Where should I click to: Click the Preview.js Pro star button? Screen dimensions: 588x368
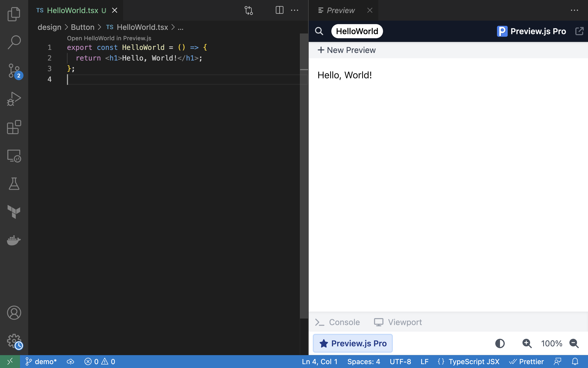coord(353,343)
